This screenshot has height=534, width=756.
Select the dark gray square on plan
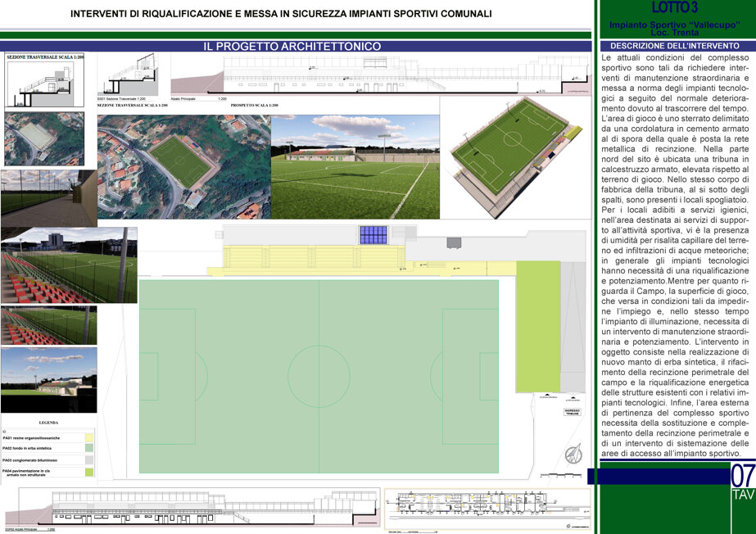tap(454, 242)
